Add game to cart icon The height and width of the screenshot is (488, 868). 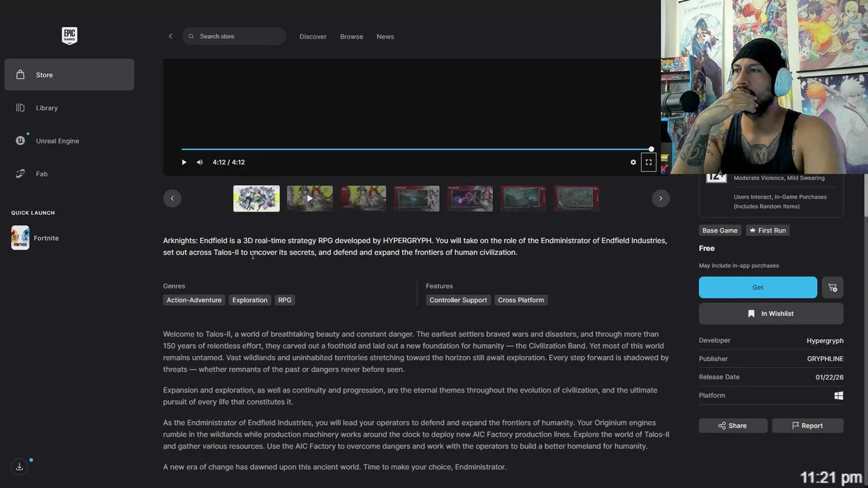(833, 287)
